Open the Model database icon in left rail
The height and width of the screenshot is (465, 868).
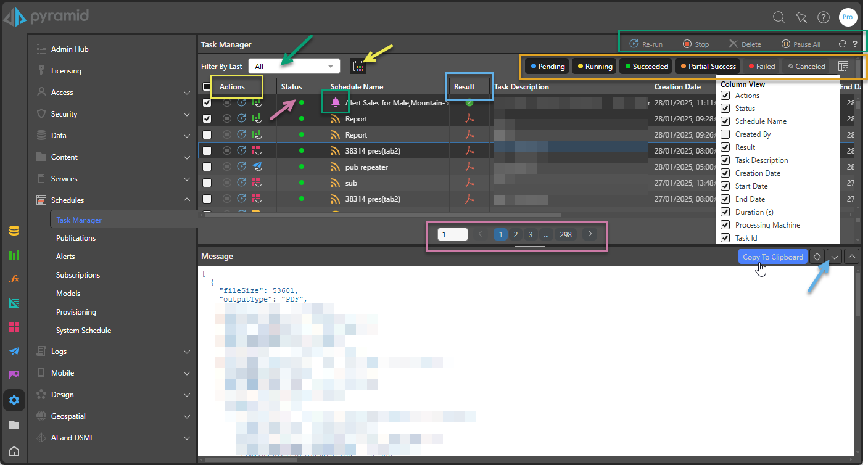click(14, 231)
